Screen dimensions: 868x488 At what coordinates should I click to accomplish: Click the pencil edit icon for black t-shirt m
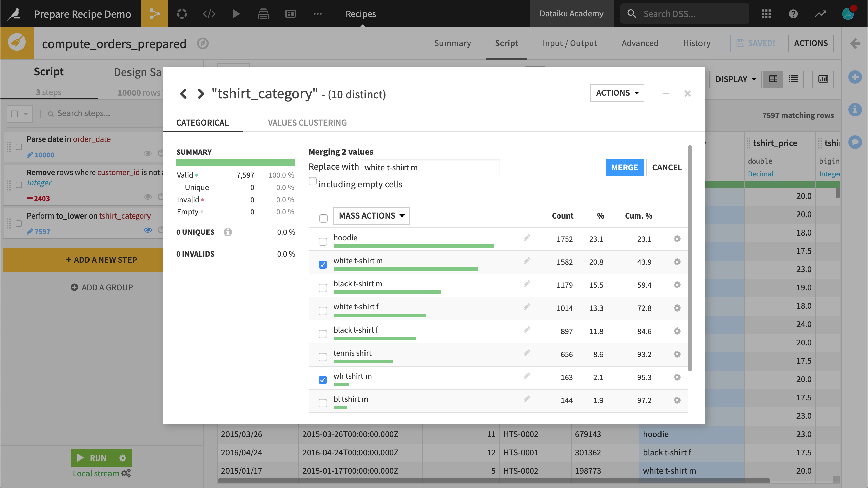(527, 283)
